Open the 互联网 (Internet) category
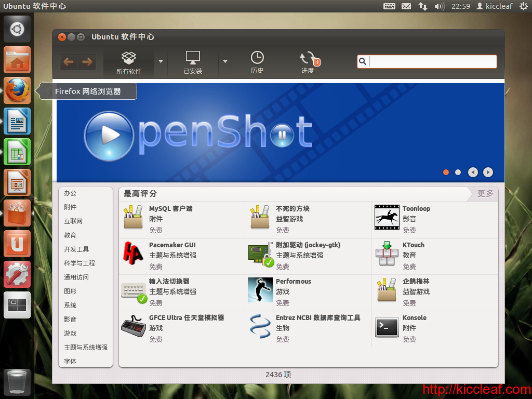The height and width of the screenshot is (399, 532). (73, 221)
